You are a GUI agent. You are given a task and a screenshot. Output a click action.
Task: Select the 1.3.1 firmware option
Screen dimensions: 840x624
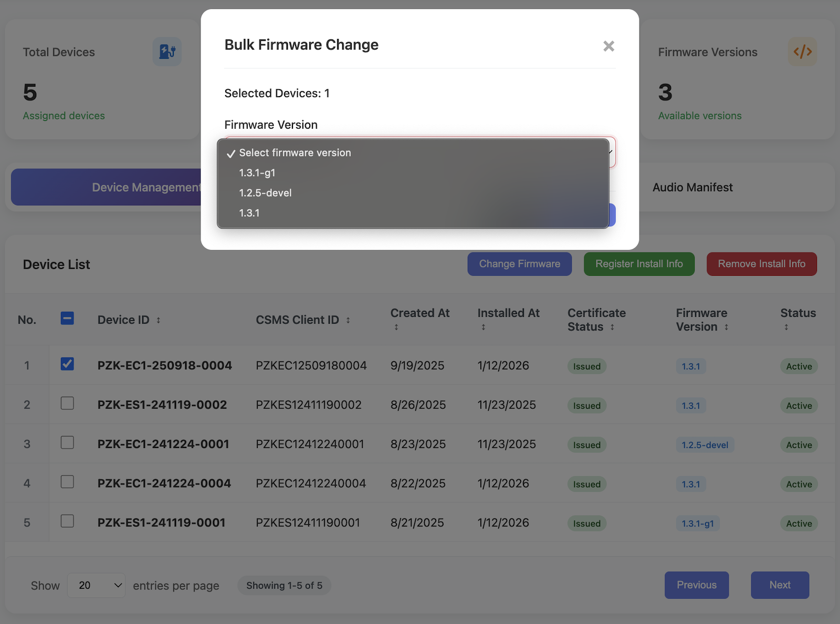249,213
